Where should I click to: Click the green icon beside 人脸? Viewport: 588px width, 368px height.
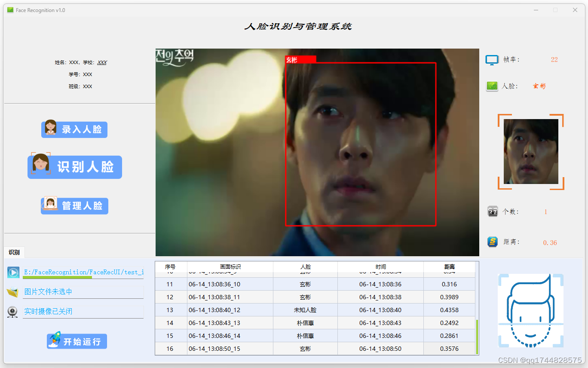[x=492, y=86]
